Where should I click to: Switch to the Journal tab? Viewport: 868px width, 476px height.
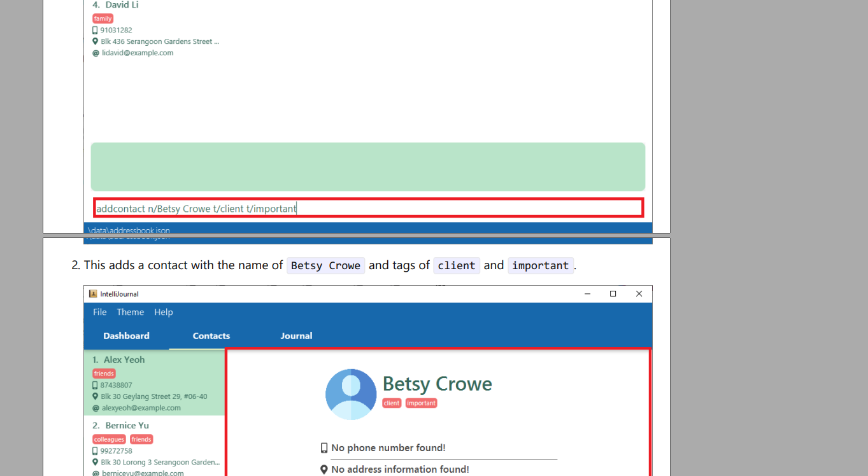(296, 336)
